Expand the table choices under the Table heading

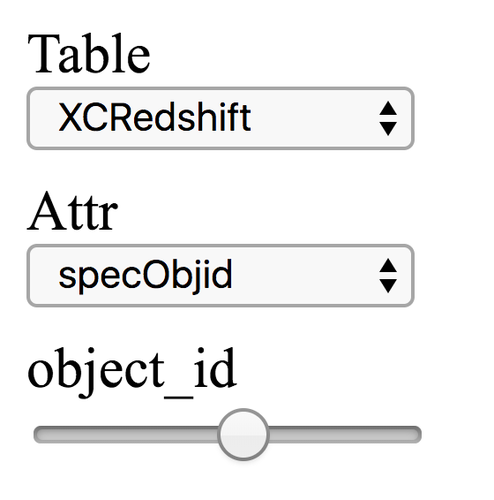click(x=220, y=118)
